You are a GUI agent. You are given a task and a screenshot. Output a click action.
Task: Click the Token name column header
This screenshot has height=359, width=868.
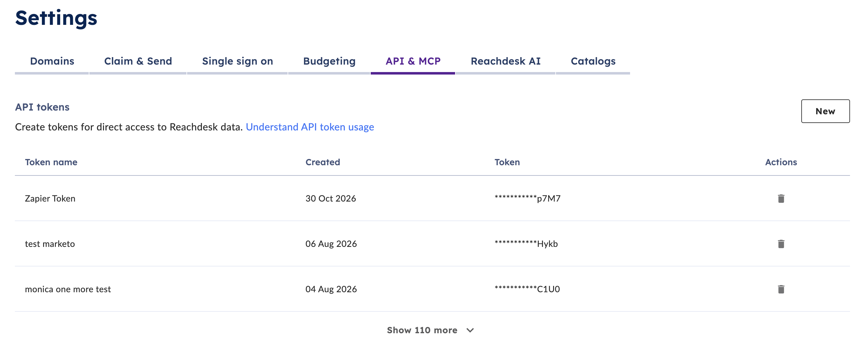(51, 162)
